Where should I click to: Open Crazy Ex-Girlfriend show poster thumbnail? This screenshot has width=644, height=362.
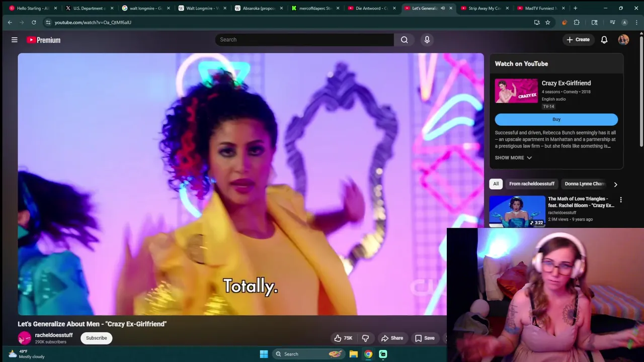pos(516,91)
